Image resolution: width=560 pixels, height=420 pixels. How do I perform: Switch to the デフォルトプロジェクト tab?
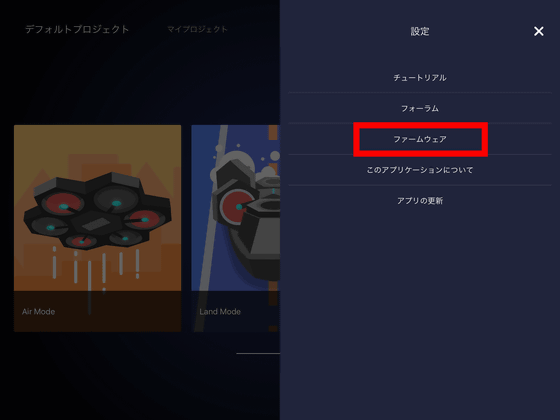click(77, 29)
